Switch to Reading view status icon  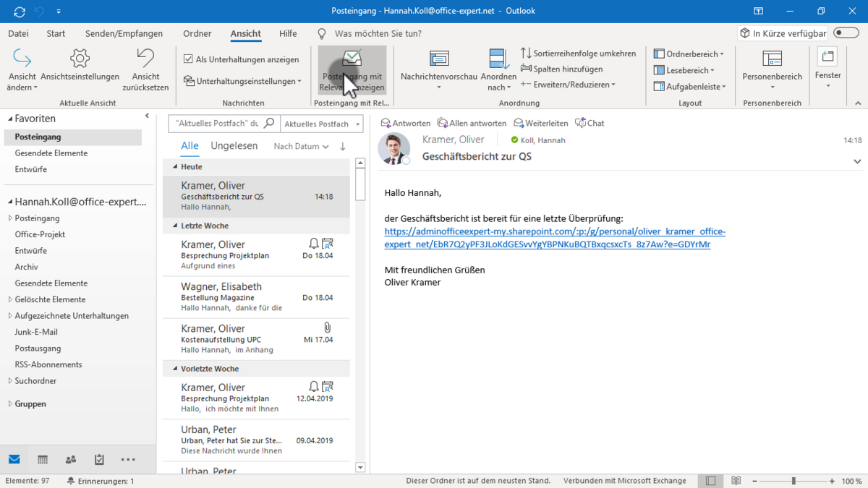coord(736,481)
